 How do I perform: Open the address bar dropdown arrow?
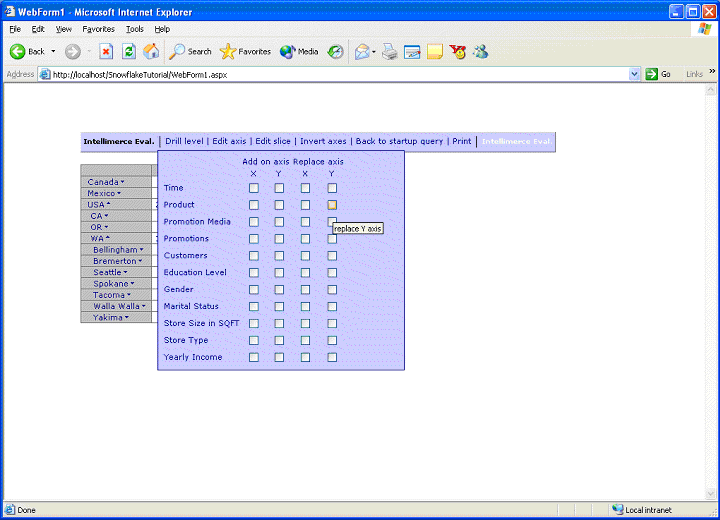(x=634, y=74)
